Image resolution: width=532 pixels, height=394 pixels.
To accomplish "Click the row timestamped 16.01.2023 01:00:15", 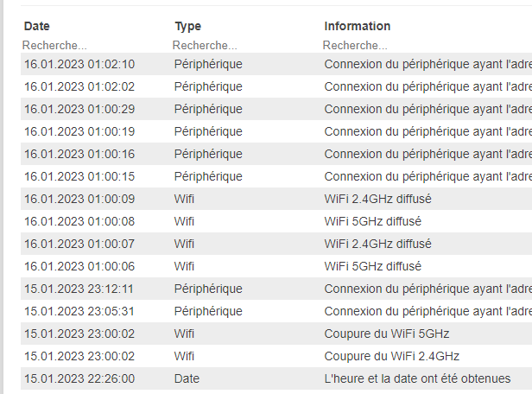I will pos(276,176).
